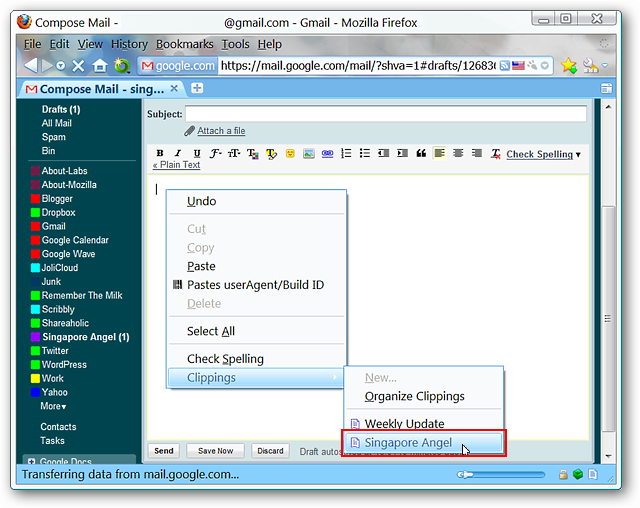Open the back/forward history dropdown

[x=60, y=66]
